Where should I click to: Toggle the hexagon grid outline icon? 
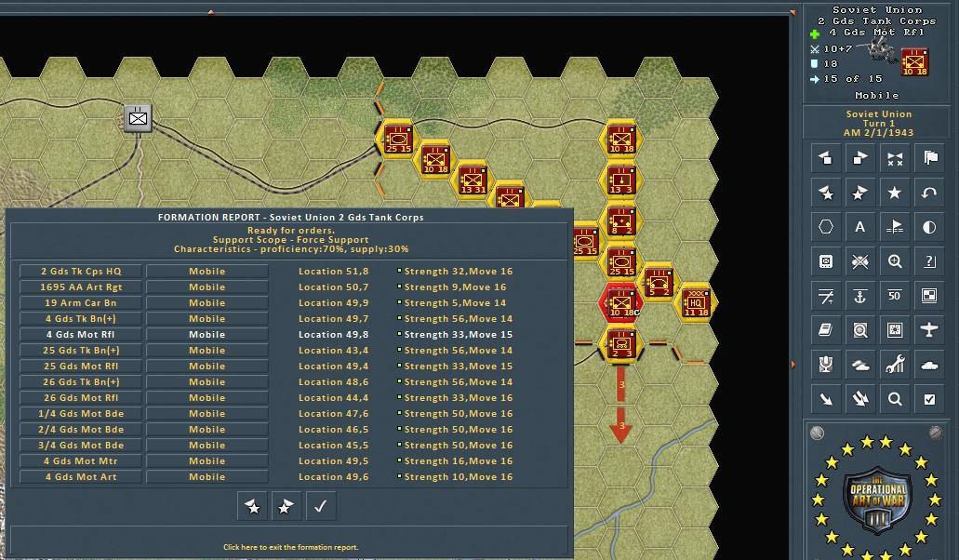[826, 227]
